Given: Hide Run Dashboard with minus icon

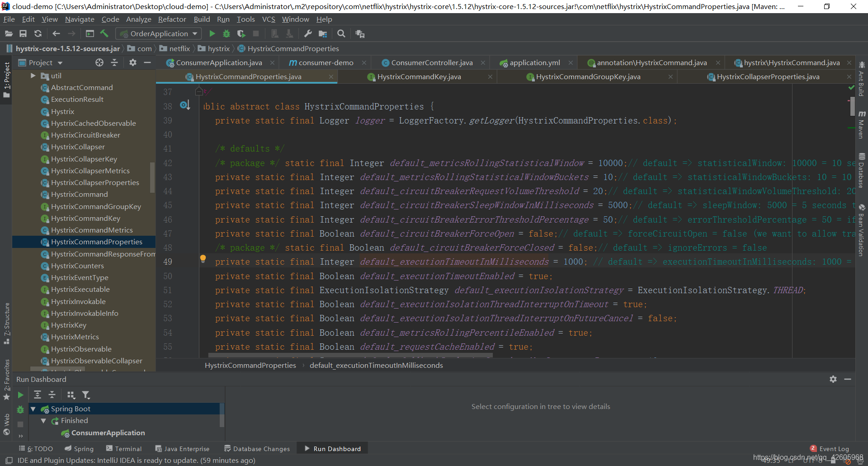Looking at the screenshot, I should [848, 379].
